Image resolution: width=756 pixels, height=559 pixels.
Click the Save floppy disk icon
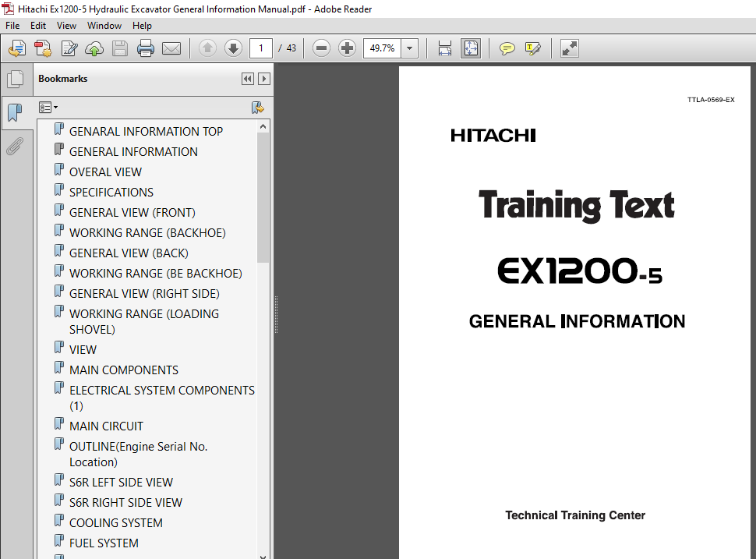pos(120,48)
